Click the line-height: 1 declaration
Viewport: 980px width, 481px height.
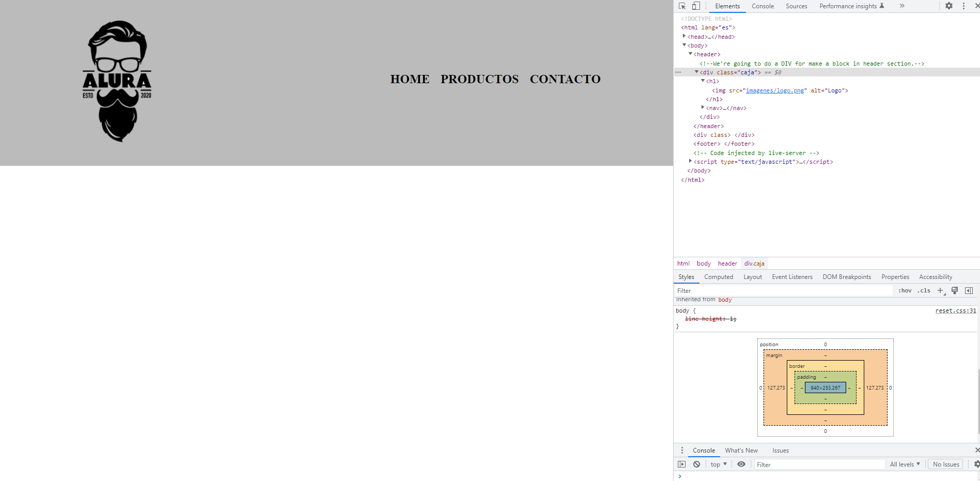pyautogui.click(x=711, y=319)
